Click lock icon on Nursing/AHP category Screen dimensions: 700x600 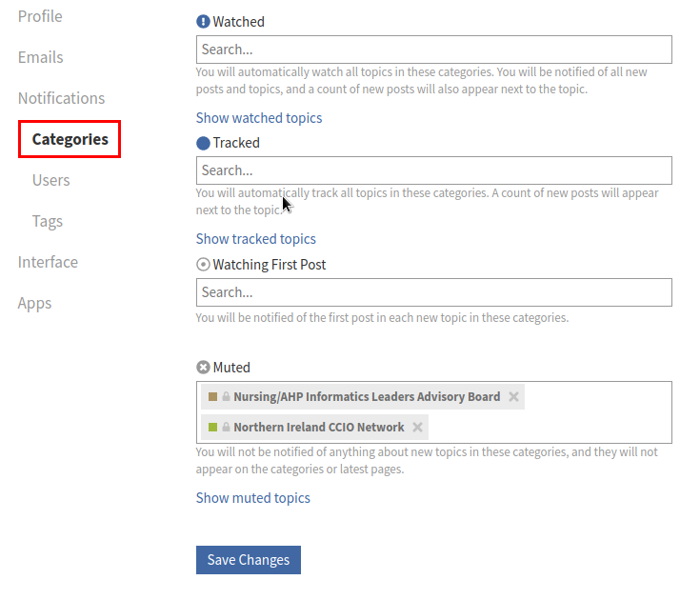[227, 397]
